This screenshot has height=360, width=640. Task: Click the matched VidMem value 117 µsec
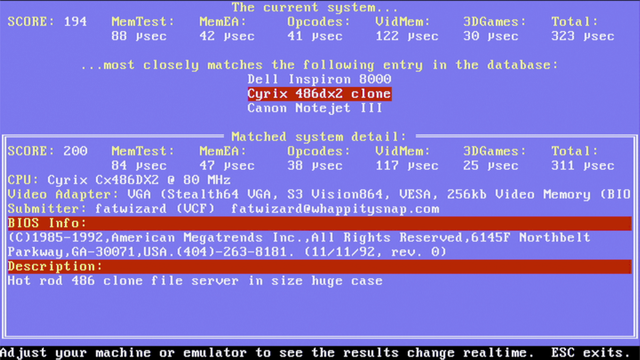click(407, 166)
